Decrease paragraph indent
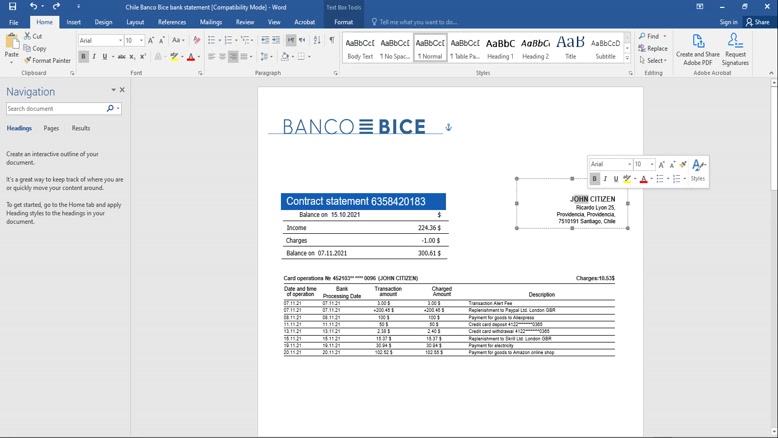 (265, 40)
